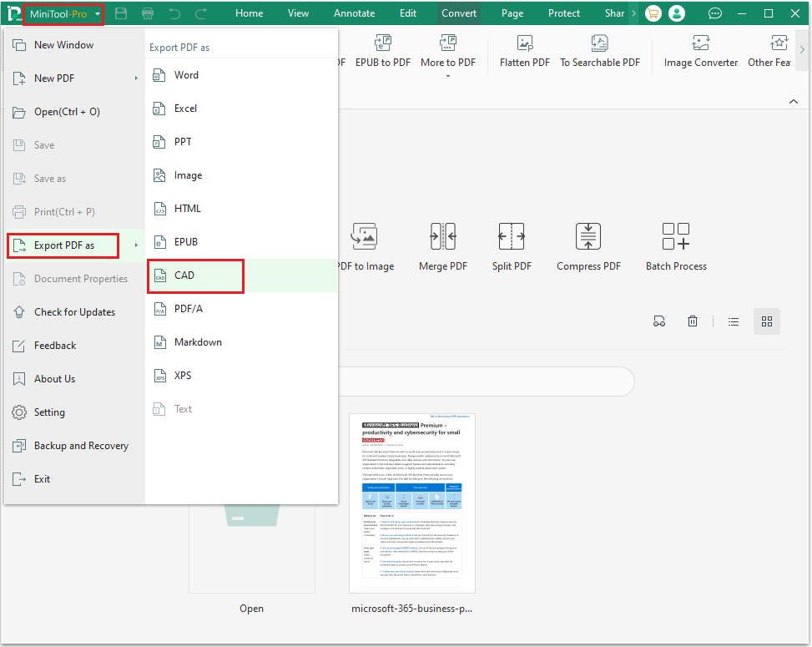Click the trash delete icon
The image size is (812, 647).
(693, 321)
